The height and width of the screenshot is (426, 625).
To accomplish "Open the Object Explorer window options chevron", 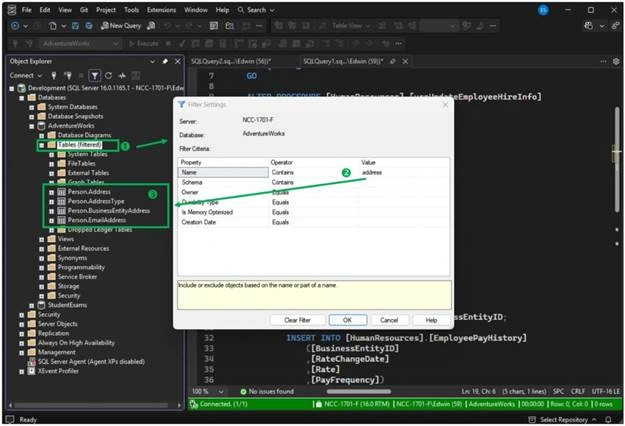I will [152, 61].
